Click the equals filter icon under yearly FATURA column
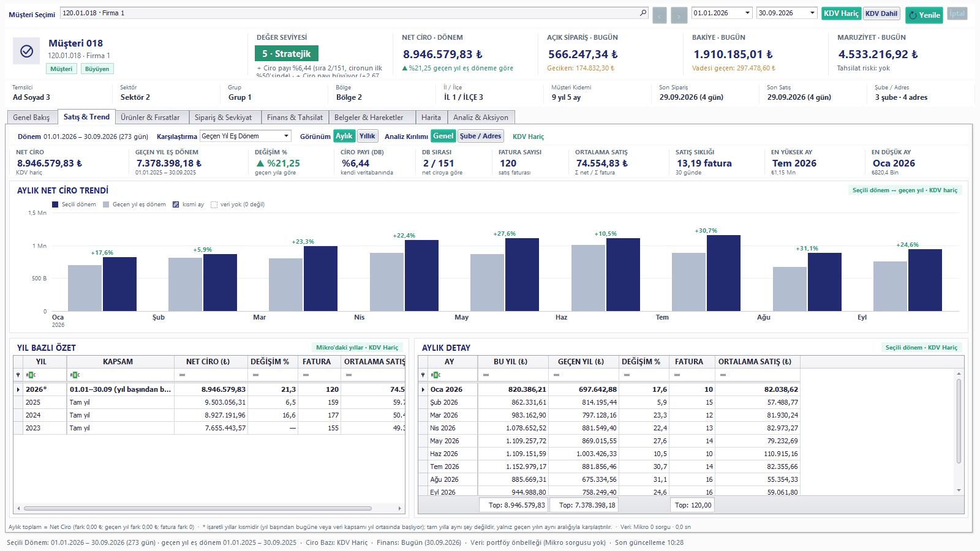980x551 pixels. click(x=306, y=375)
